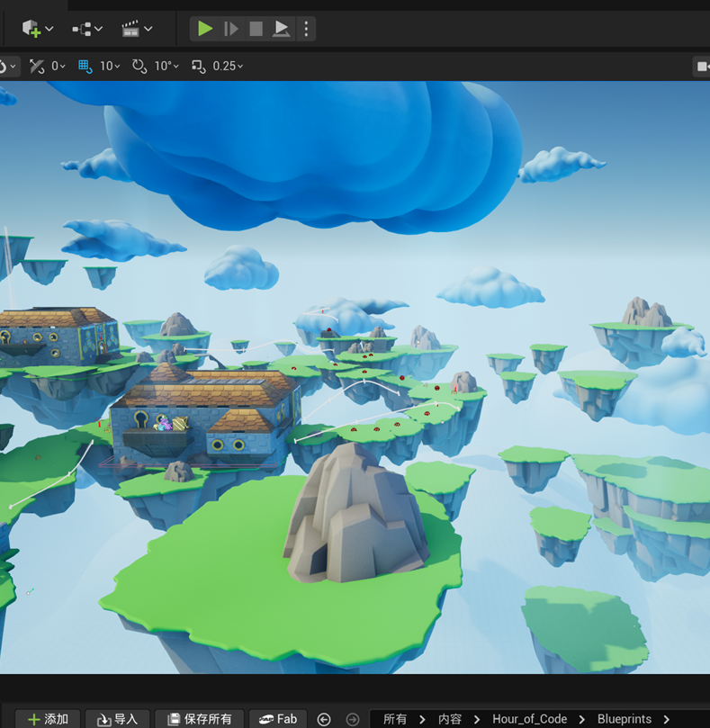710x728 pixels.
Task: Click the Stop simulation icon
Action: coord(256,29)
